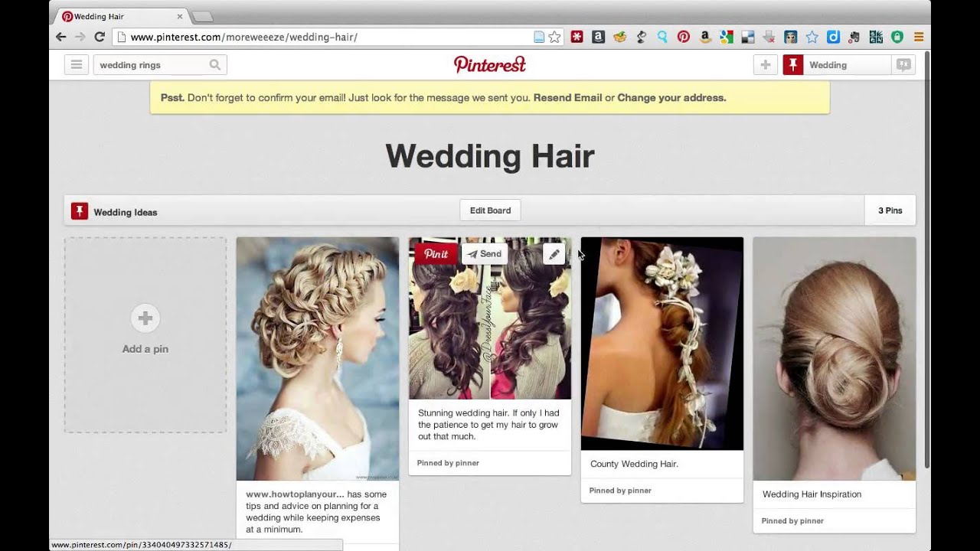Viewport: 980px width, 551px height.
Task: Open the Chrome menu icon
Action: (x=919, y=37)
